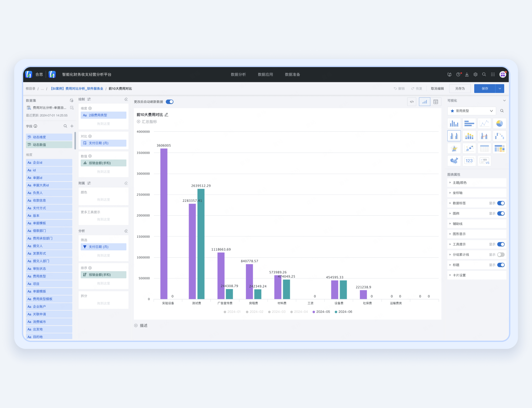Pick the China map chart type
The width and height of the screenshot is (532, 408).
(x=454, y=161)
